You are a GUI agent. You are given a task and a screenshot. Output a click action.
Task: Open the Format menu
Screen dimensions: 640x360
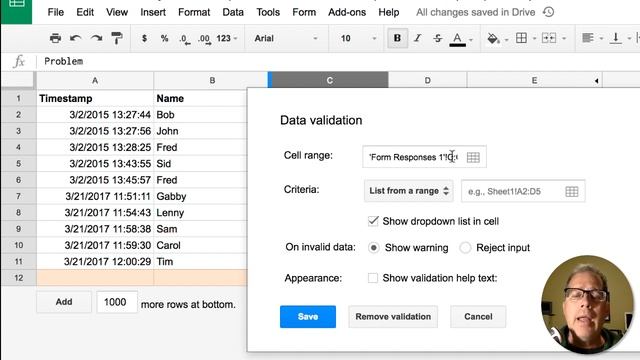coord(194,12)
